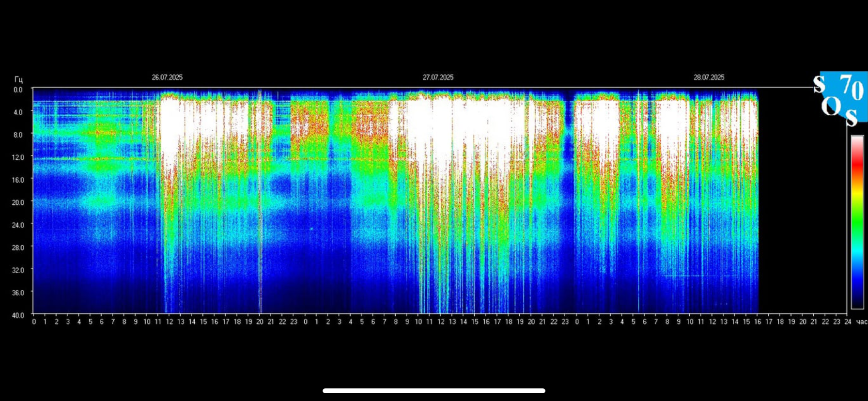The height and width of the screenshot is (401, 868).
Task: Tap the 12.0 frequency axis label
Action: point(18,157)
